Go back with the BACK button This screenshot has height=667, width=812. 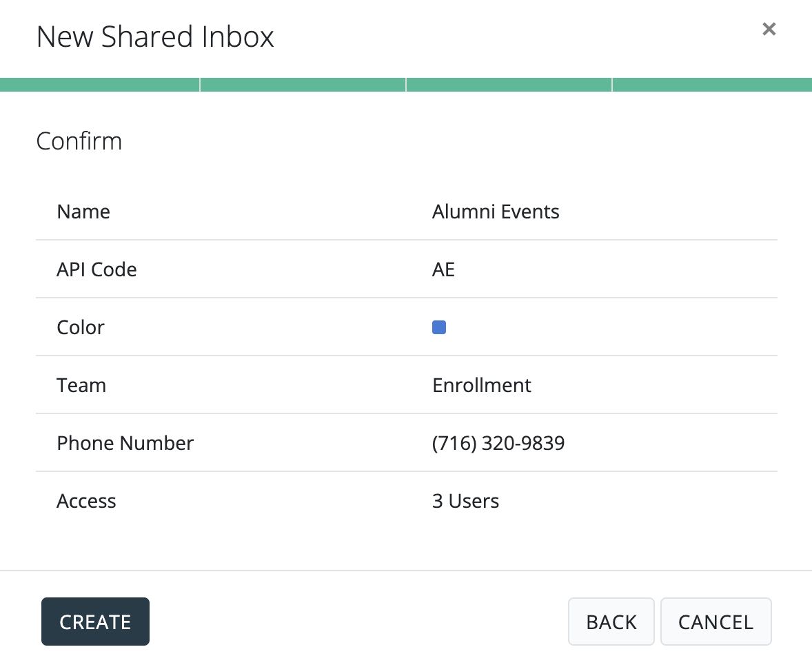pos(611,622)
